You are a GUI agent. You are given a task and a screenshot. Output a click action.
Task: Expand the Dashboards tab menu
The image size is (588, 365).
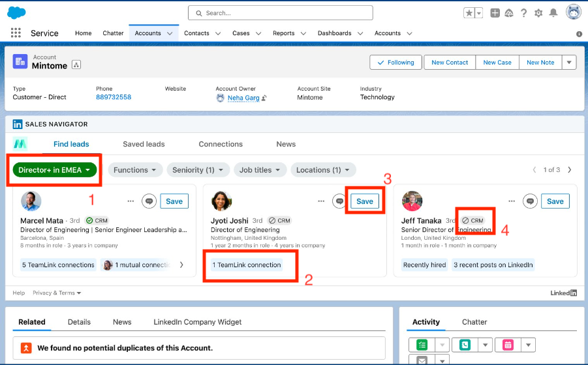[360, 33]
